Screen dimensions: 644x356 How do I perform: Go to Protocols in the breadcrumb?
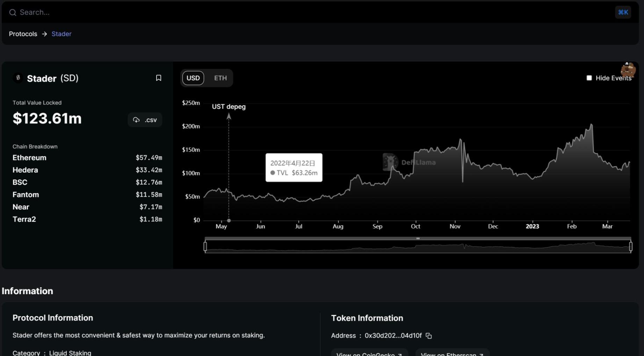tap(23, 34)
